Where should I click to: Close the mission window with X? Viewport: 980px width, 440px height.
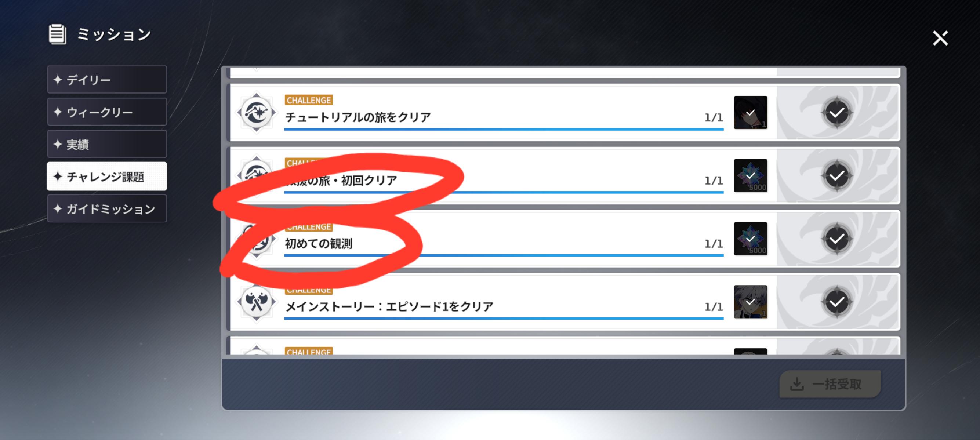pos(940,38)
